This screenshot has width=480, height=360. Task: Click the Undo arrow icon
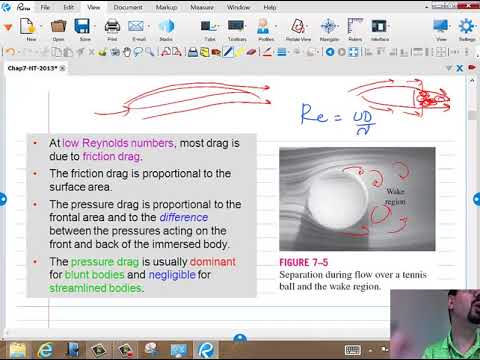[10, 52]
